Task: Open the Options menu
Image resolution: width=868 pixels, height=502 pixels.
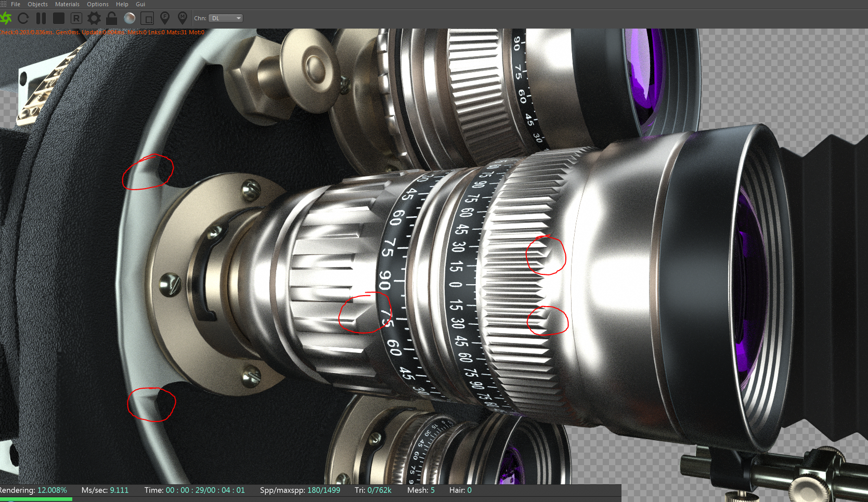Action: click(x=98, y=4)
